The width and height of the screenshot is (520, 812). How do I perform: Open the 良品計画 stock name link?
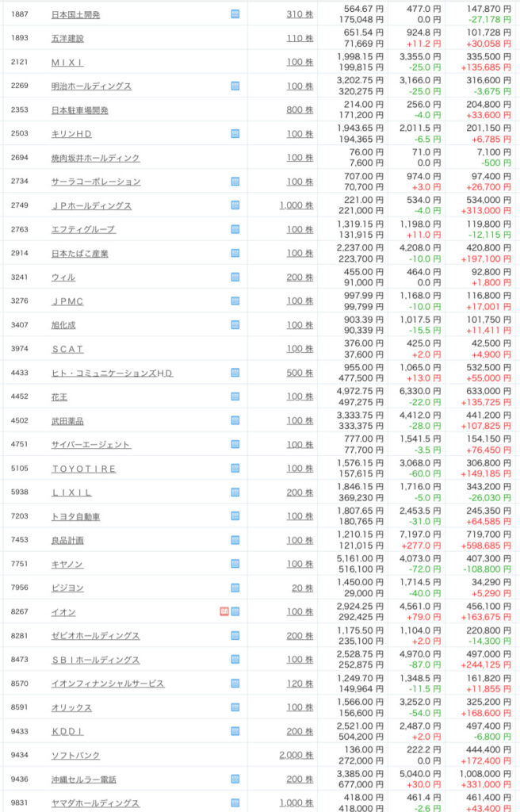click(x=67, y=541)
